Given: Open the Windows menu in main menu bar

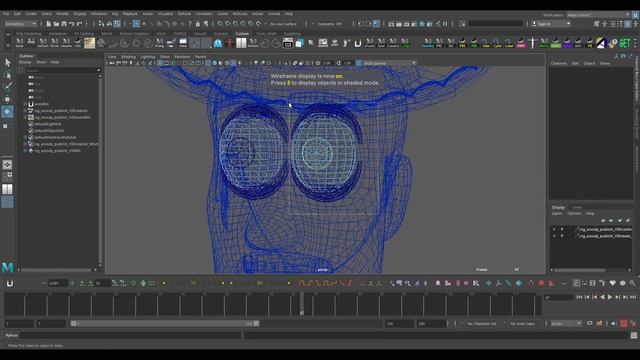Looking at the screenshot, I should [99, 14].
